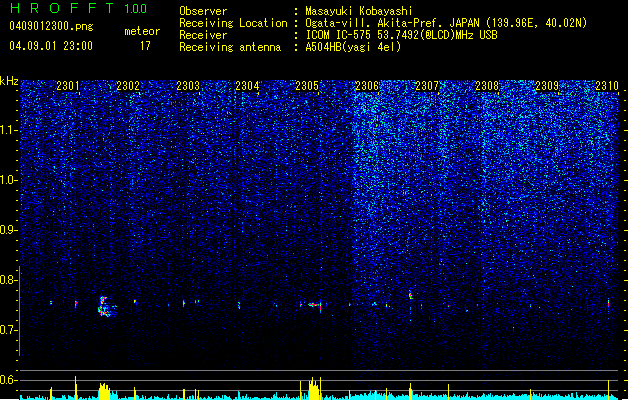The height and width of the screenshot is (400, 629).
Task: Click the 0.8 kHz axis label
Action: pyautogui.click(x=9, y=280)
